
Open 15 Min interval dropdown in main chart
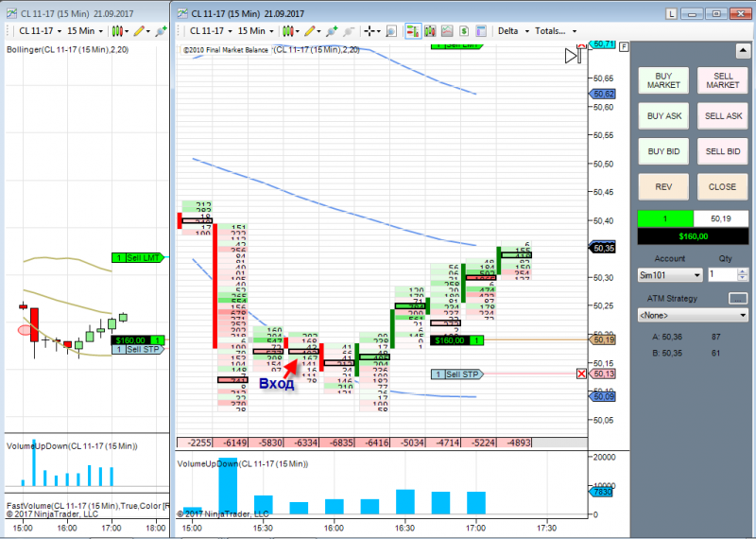point(255,31)
